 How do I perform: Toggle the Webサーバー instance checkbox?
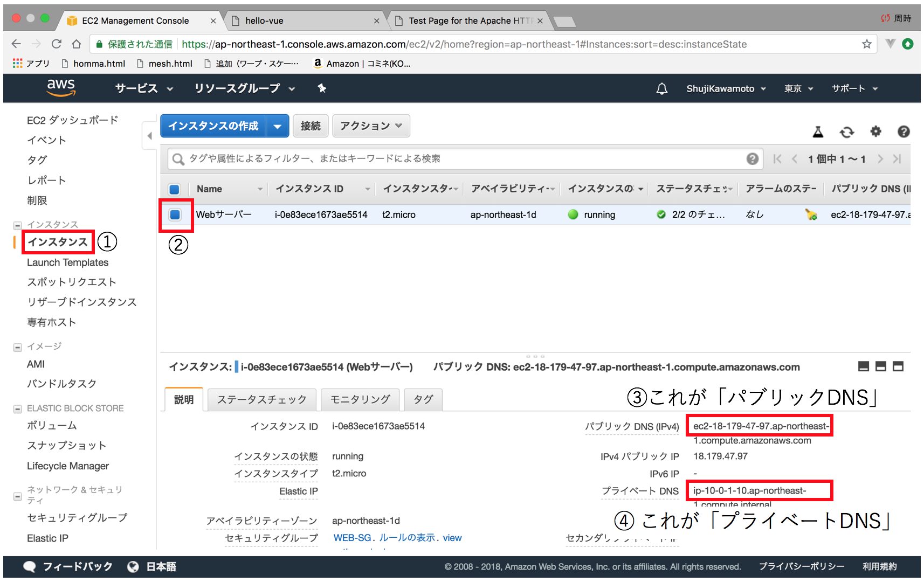pyautogui.click(x=175, y=214)
